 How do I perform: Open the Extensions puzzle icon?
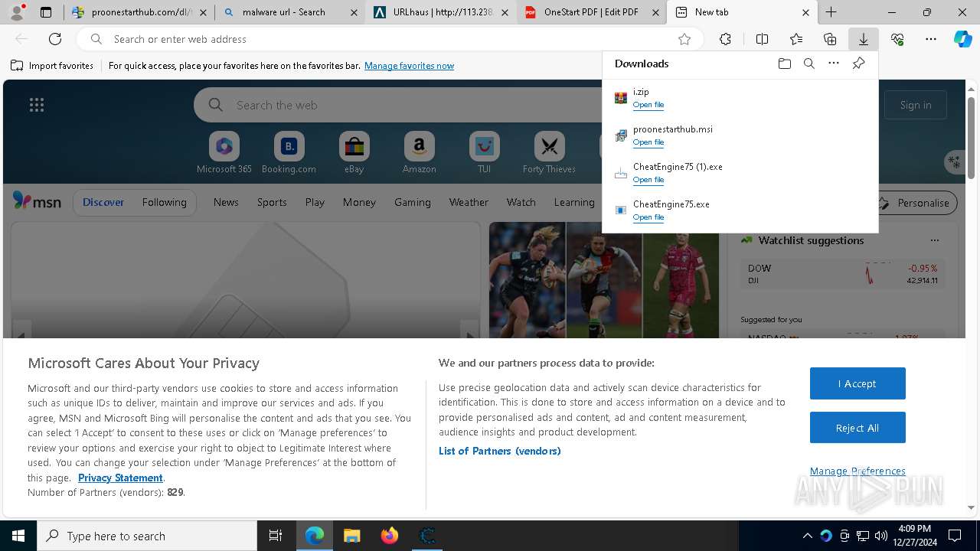pyautogui.click(x=725, y=39)
